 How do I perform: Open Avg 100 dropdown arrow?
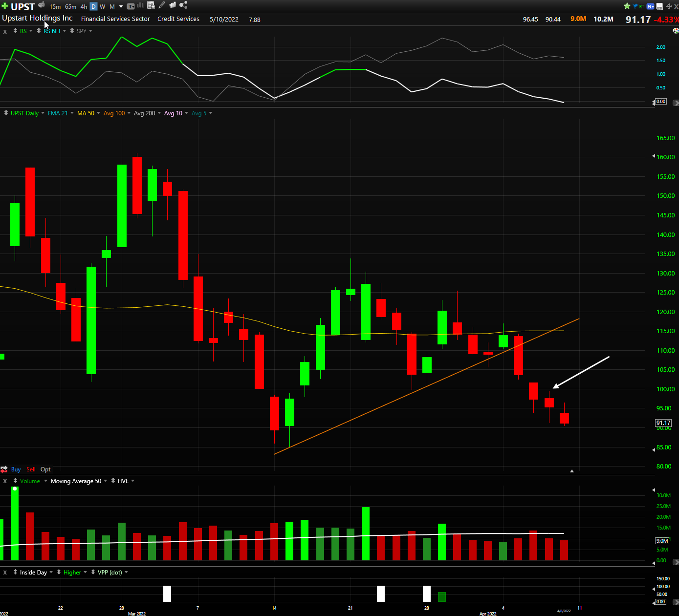coord(129,113)
